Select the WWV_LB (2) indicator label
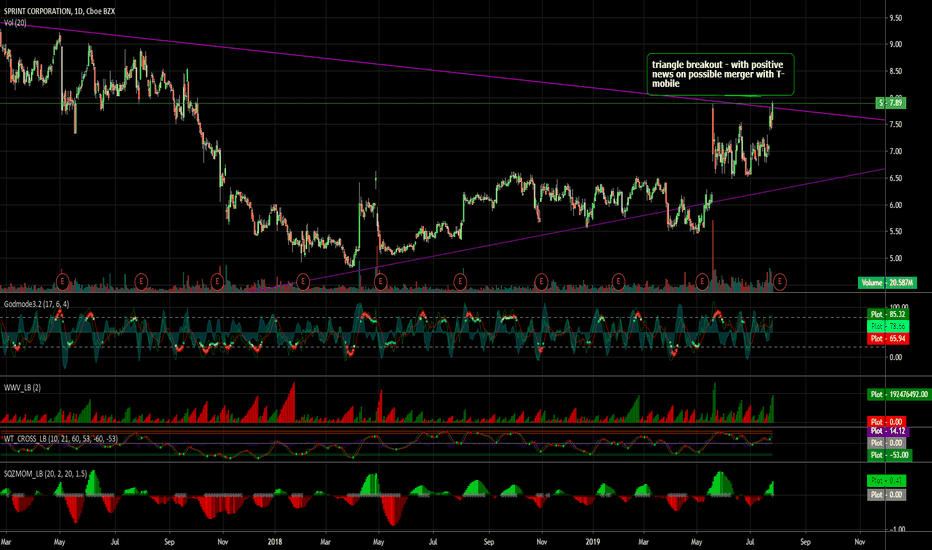 tap(23, 388)
